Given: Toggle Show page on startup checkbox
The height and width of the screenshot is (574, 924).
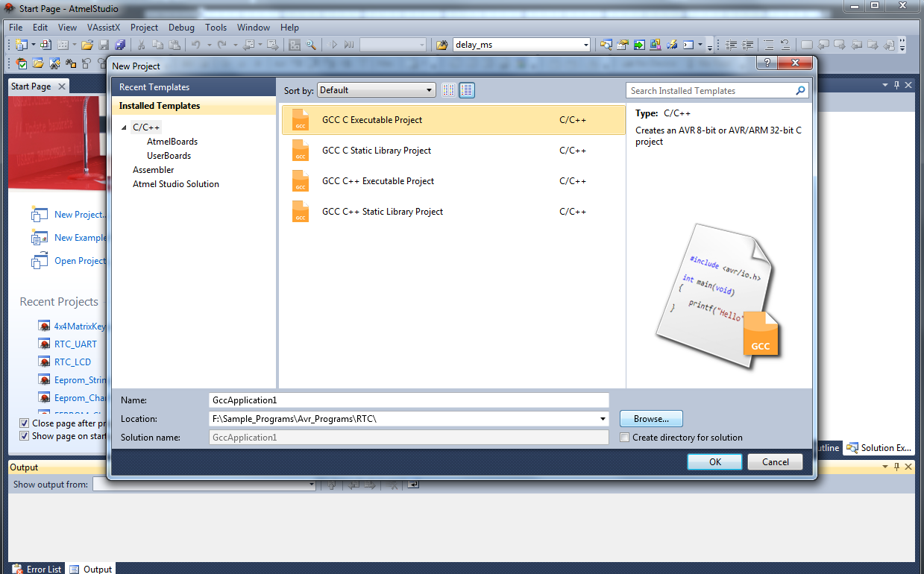Looking at the screenshot, I should (25, 436).
